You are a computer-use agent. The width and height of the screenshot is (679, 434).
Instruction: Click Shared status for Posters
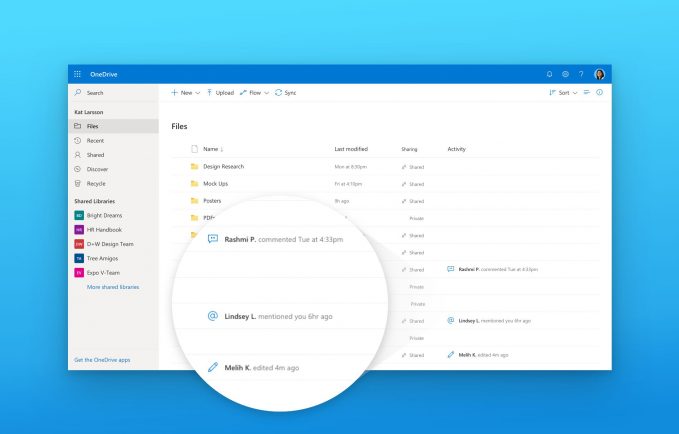coord(413,201)
